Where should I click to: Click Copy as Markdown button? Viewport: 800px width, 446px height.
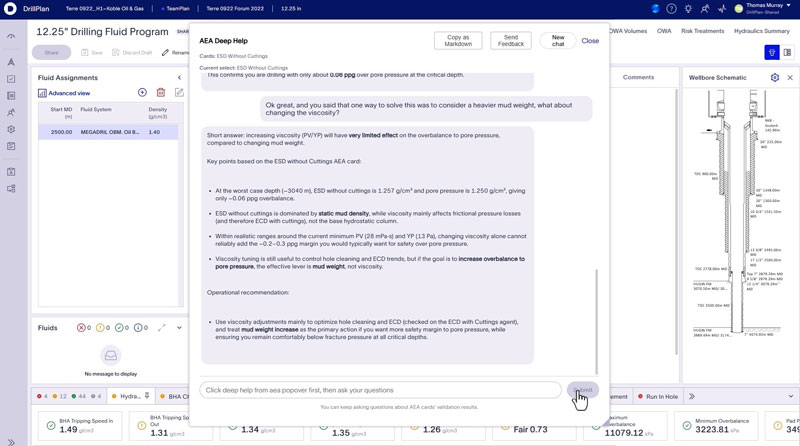[458, 41]
